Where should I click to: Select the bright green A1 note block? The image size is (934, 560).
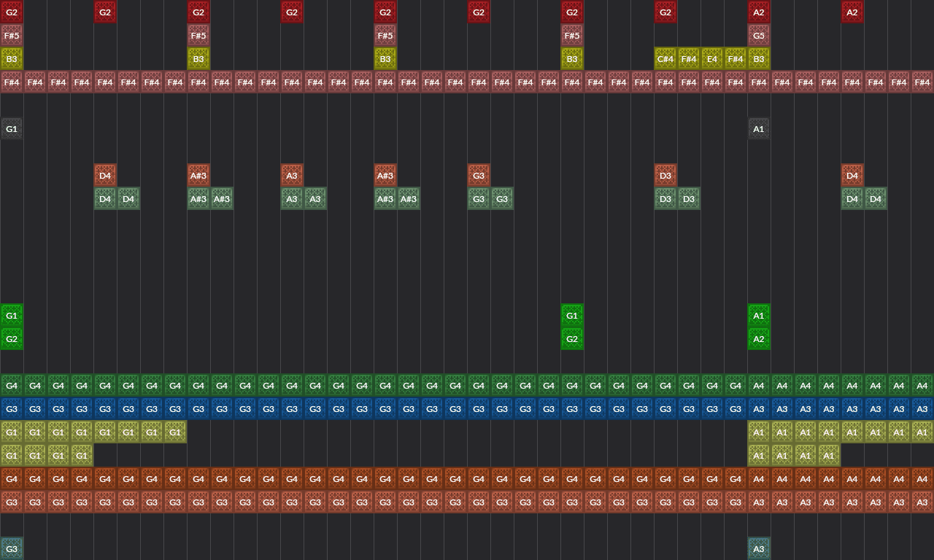point(759,315)
